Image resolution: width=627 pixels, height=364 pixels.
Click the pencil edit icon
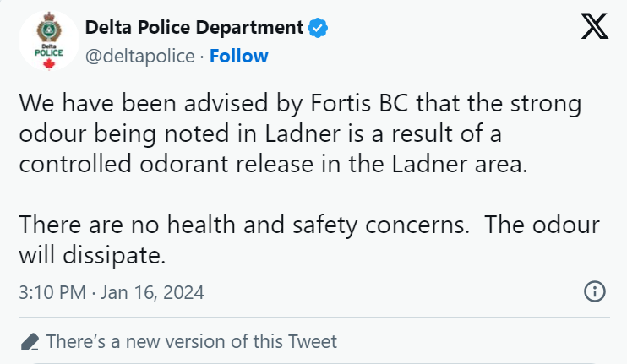click(30, 342)
